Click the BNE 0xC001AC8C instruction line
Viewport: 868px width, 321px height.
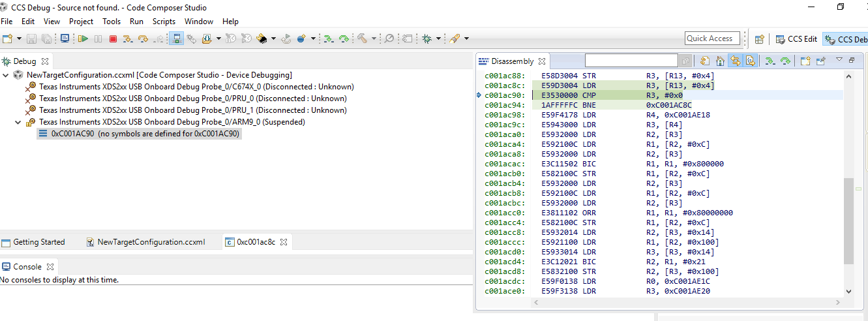coord(660,104)
